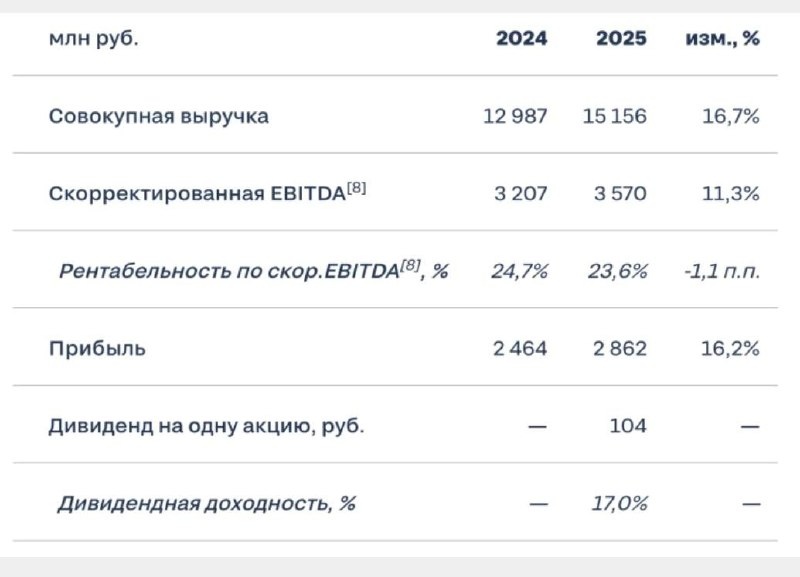
Task: Click the 'Прибыль' row label
Action: (97, 349)
